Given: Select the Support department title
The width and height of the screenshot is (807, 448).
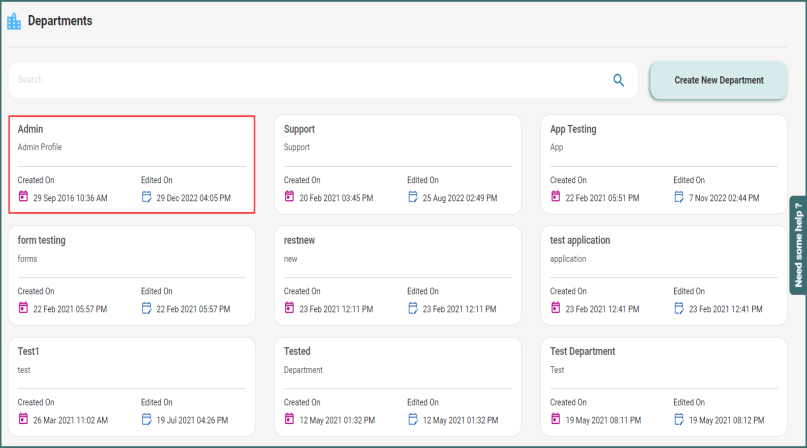Looking at the screenshot, I should (x=299, y=129).
